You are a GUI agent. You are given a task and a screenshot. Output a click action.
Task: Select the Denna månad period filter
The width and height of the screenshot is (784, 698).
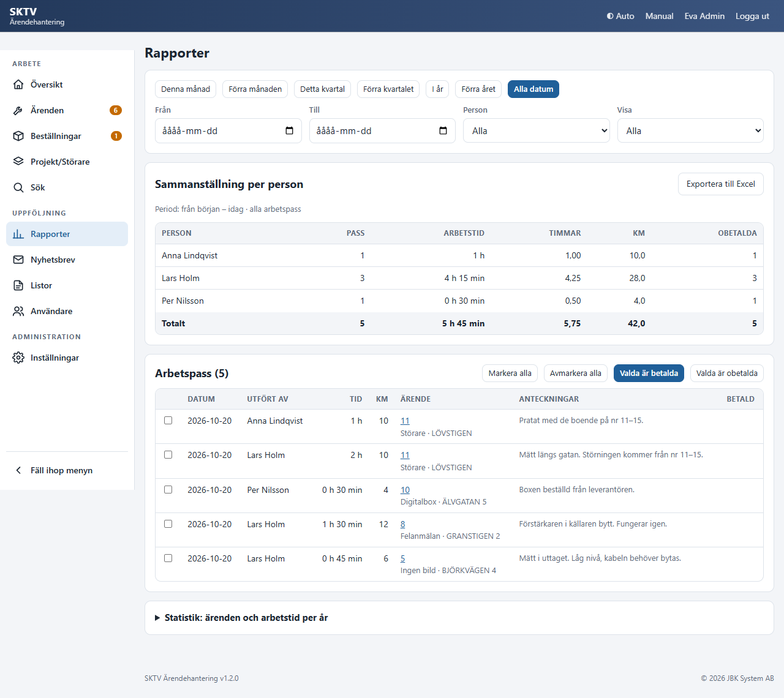[186, 89]
